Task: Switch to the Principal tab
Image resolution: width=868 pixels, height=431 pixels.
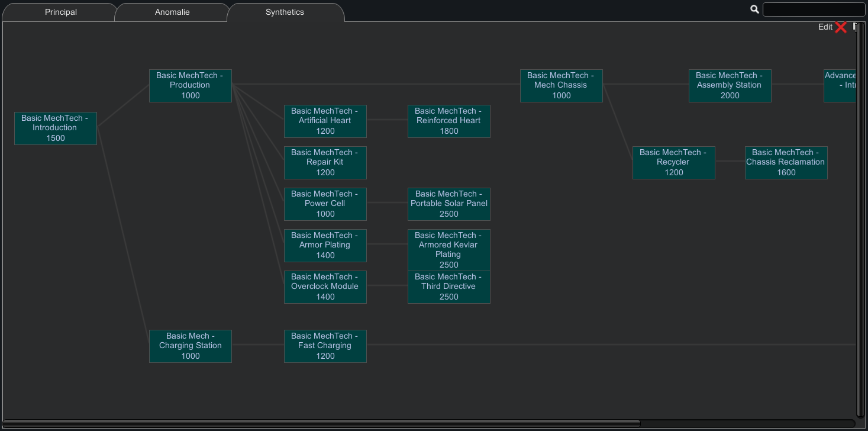Action: point(61,12)
